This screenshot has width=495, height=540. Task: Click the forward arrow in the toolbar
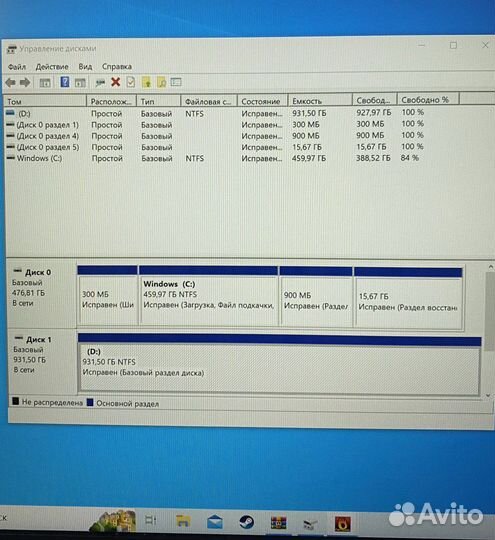(25, 82)
